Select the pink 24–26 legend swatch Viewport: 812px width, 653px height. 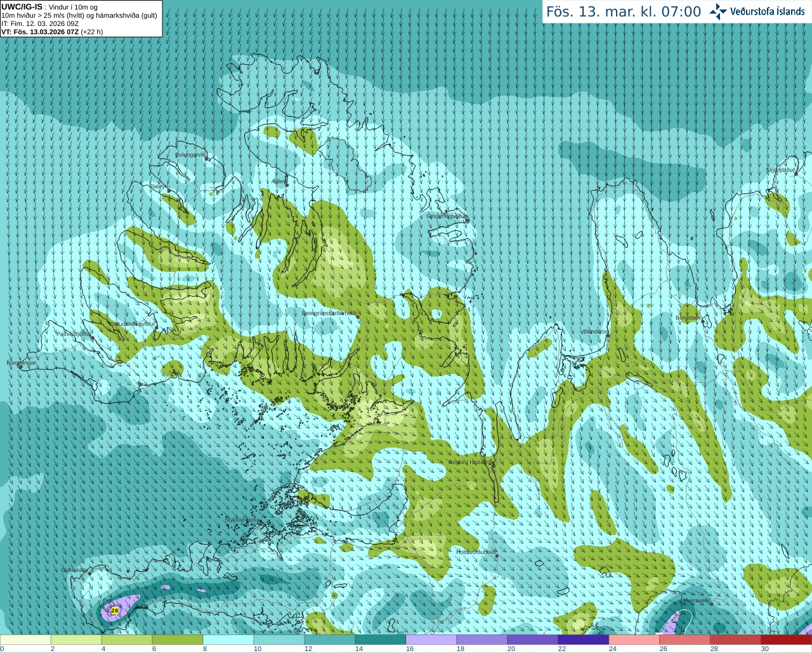[x=634, y=640]
